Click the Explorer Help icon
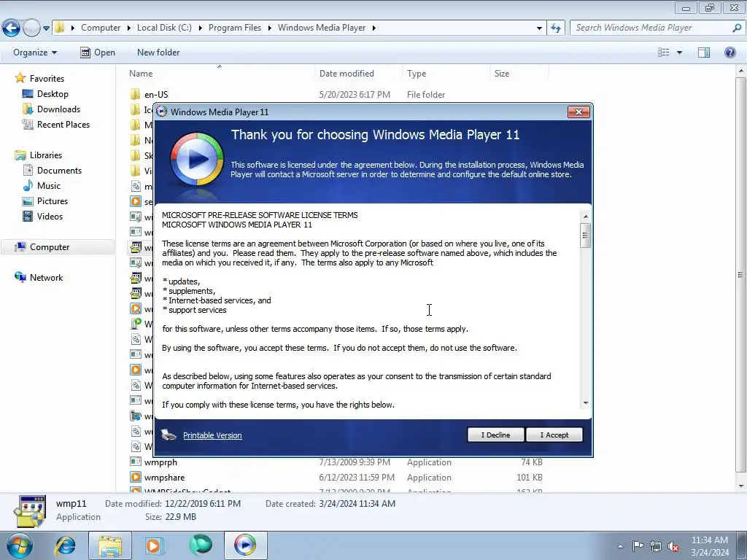The height and width of the screenshot is (560, 747). (729, 52)
